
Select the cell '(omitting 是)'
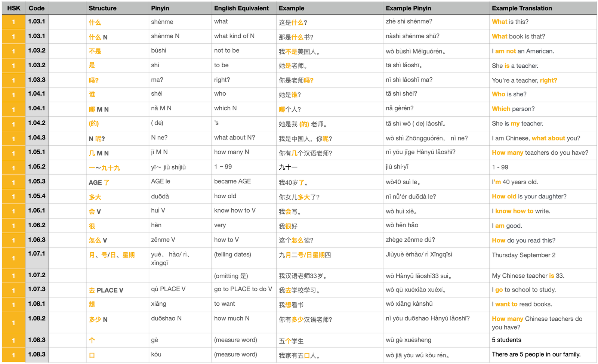click(231, 276)
